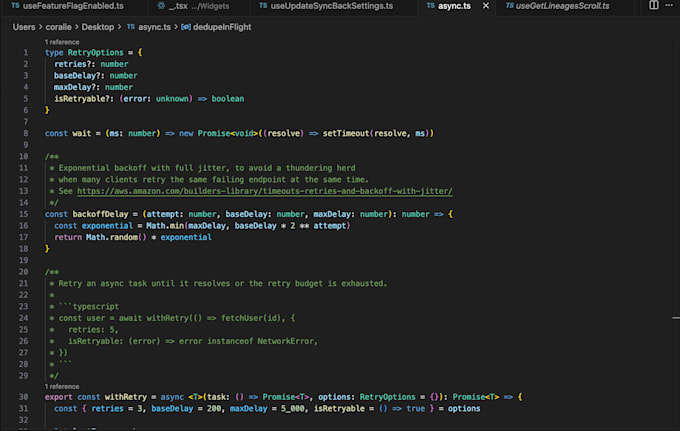Click the wait constant name on line 8

82,134
